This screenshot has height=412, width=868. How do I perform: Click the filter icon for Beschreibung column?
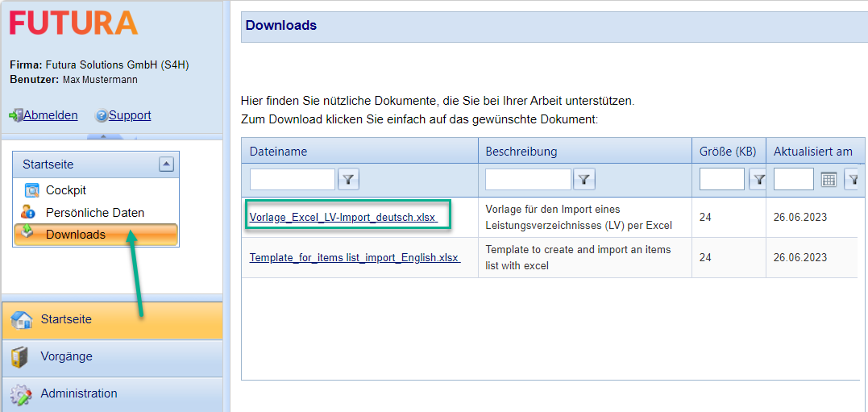pos(584,179)
